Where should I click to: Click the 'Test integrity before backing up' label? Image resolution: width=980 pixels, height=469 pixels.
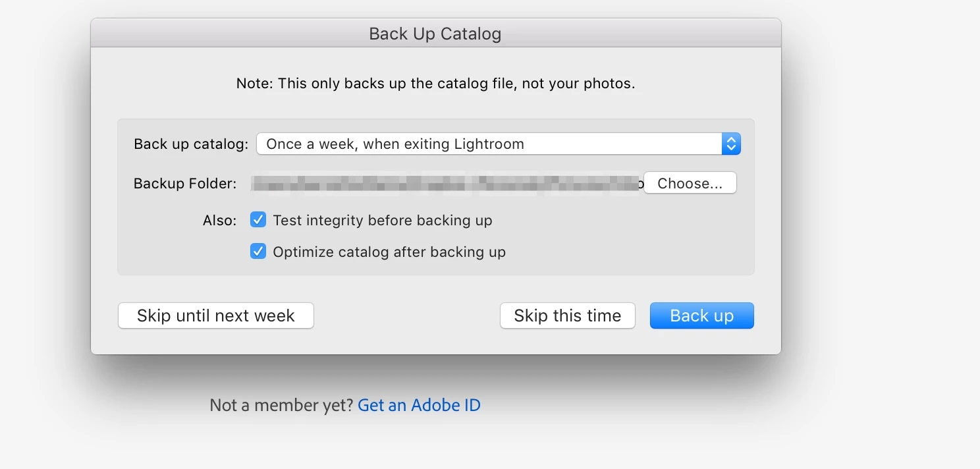[x=382, y=220]
